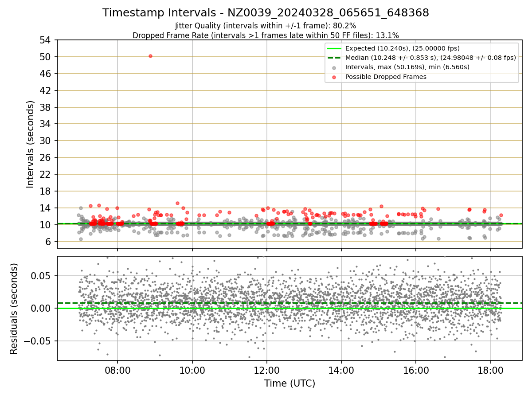Click the Intervals (seconds) axis label
The height and width of the screenshot is (399, 532).
[x=30, y=144]
